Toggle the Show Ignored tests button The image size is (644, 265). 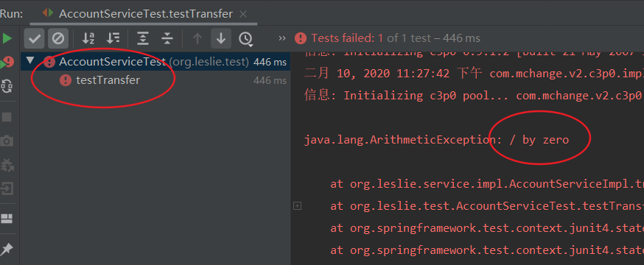[58, 38]
